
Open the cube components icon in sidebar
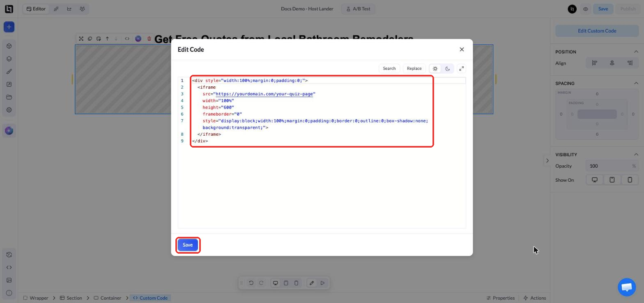(9, 46)
